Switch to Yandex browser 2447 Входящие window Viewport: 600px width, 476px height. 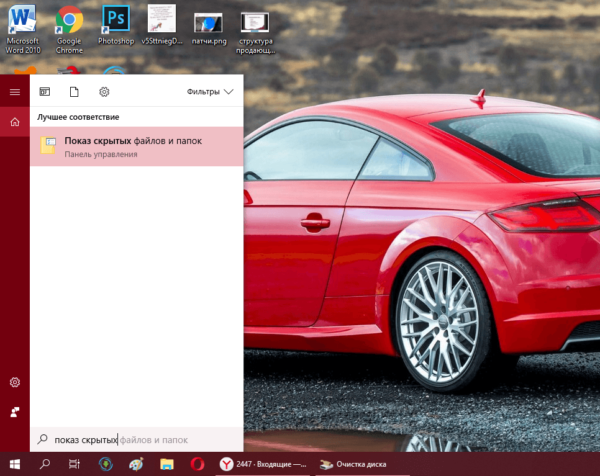tap(263, 465)
